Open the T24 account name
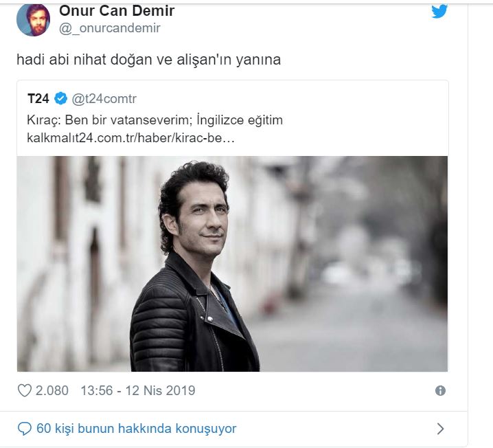This screenshot has width=493, height=448. (38, 98)
